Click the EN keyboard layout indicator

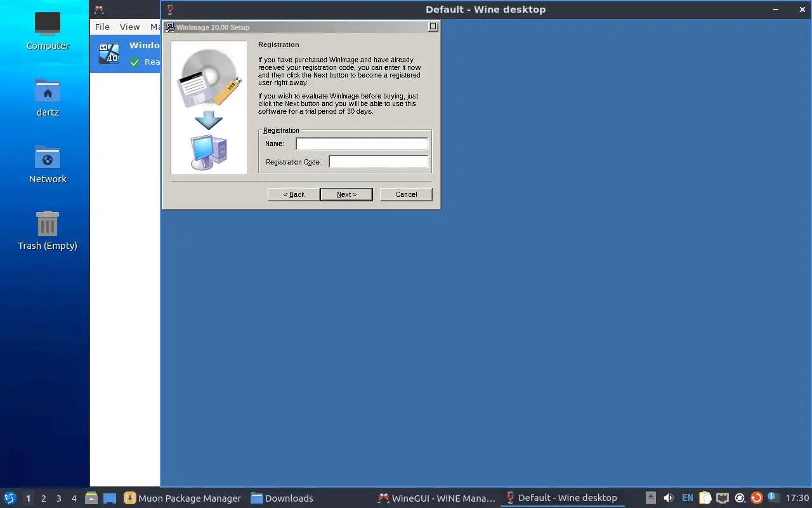(x=688, y=498)
